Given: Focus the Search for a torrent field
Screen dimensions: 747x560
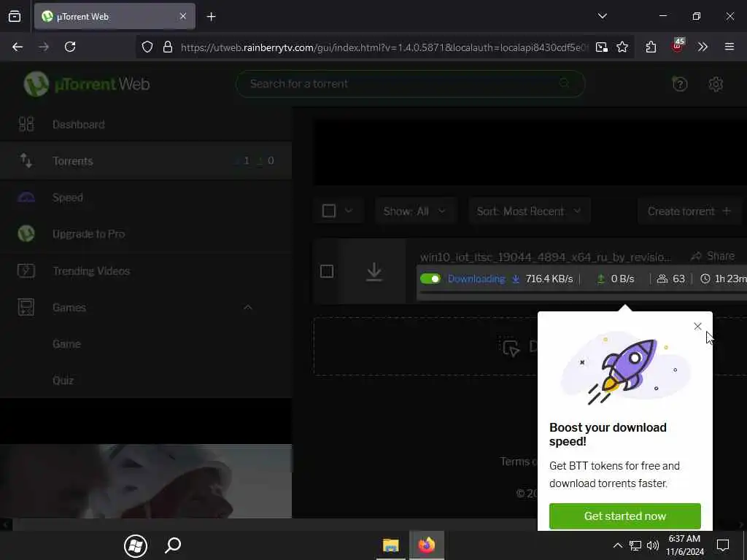Looking at the screenshot, I should 410,84.
